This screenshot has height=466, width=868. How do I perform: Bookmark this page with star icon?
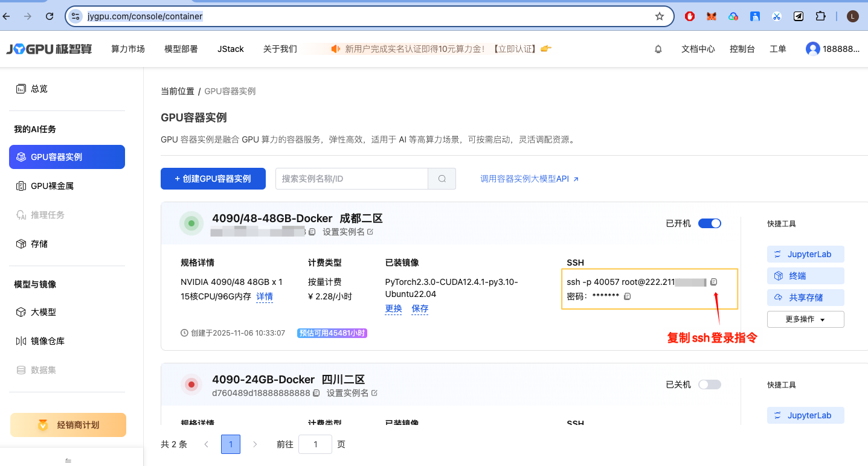click(x=660, y=16)
